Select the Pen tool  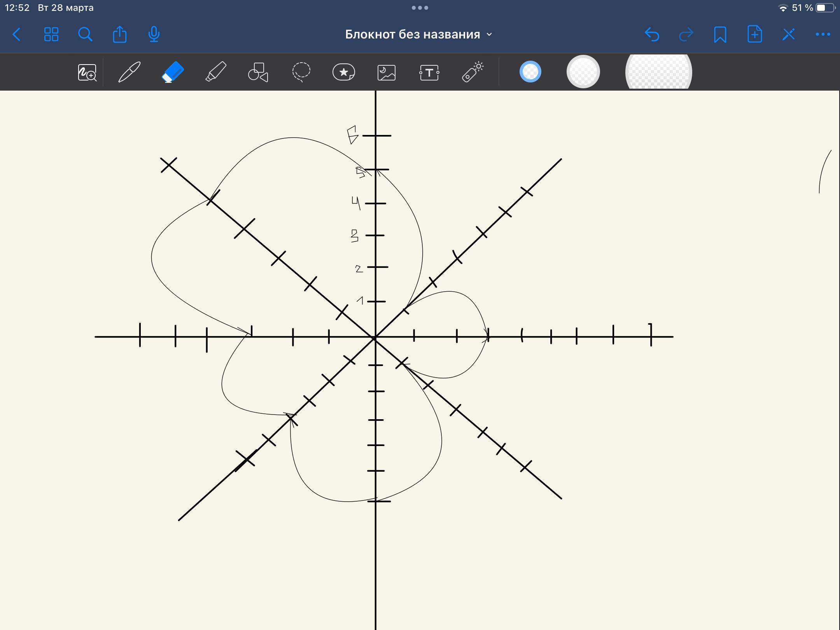click(129, 72)
